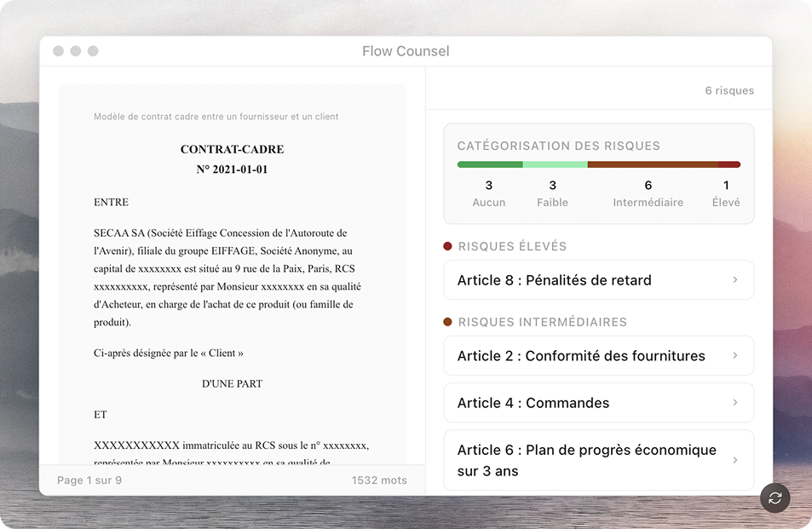Click the '1532 mots' word count
812x529 pixels.
point(379,480)
